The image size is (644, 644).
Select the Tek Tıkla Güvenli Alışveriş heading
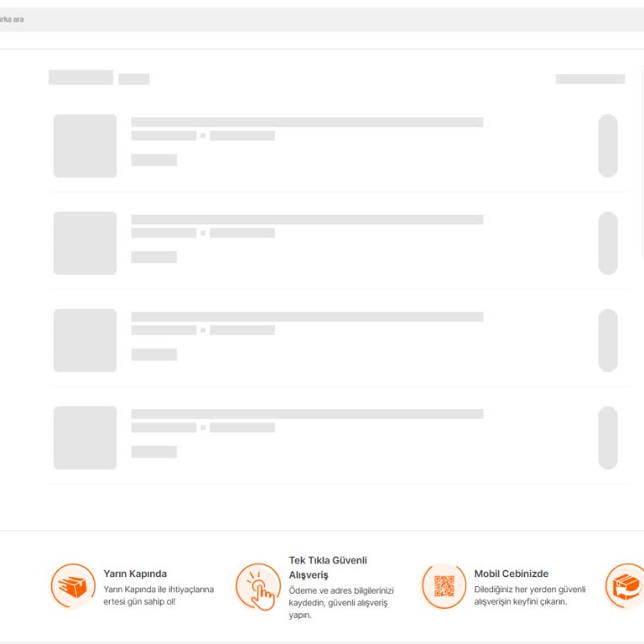328,567
